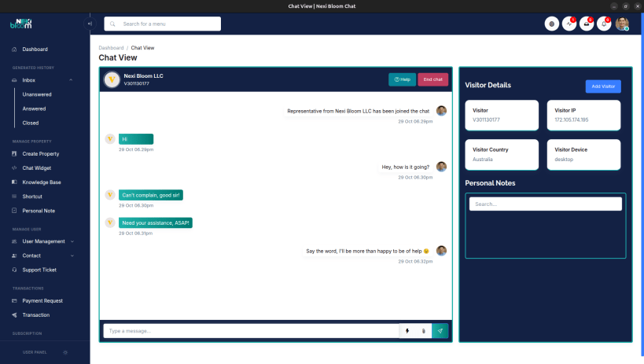This screenshot has width=644, height=364.
Task: Click the page vertical scrollbar
Action: (x=642, y=185)
